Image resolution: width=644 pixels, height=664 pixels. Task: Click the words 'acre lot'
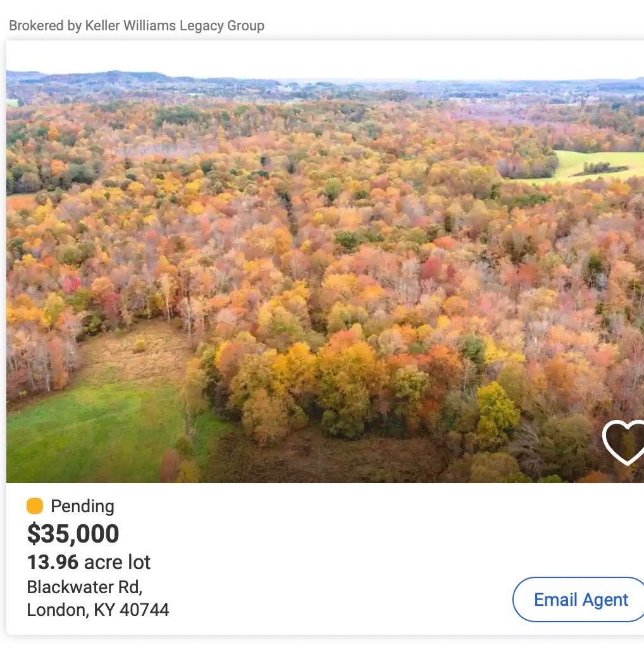click(x=118, y=562)
